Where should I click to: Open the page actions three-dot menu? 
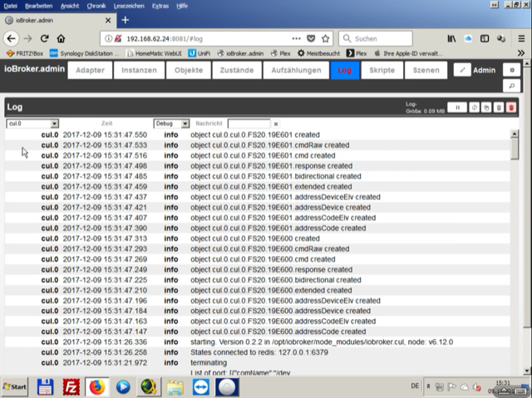coord(296,39)
